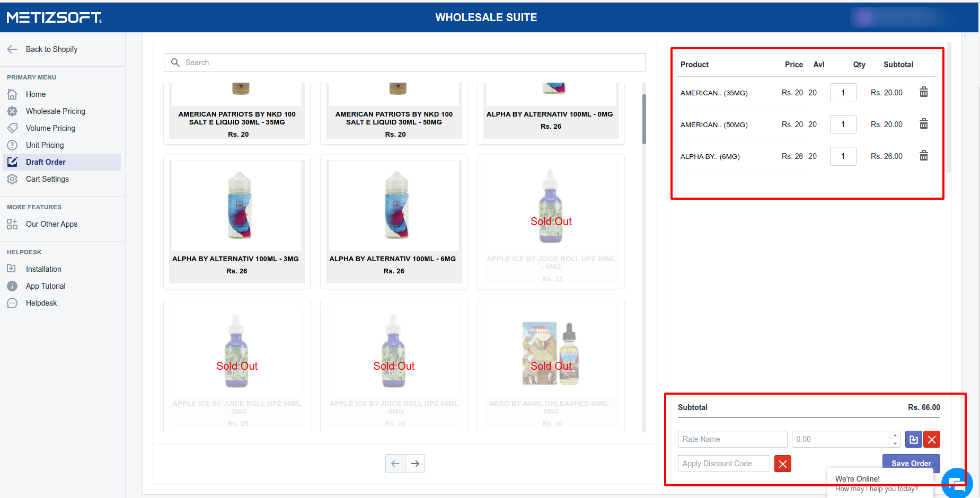
Task: Click the Apply Discount Code field
Action: pos(723,464)
